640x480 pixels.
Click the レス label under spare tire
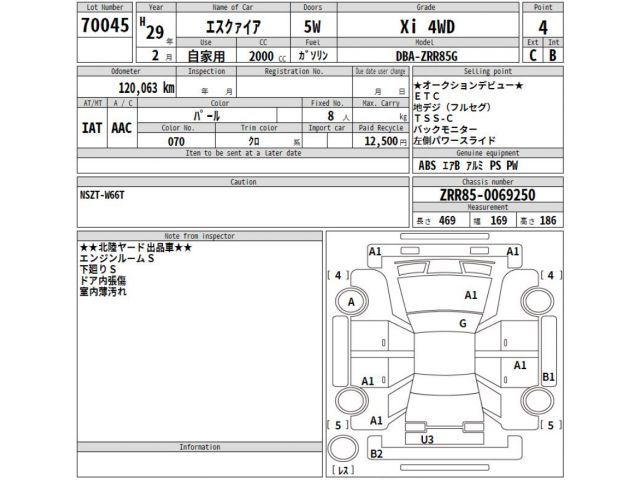coord(343,471)
